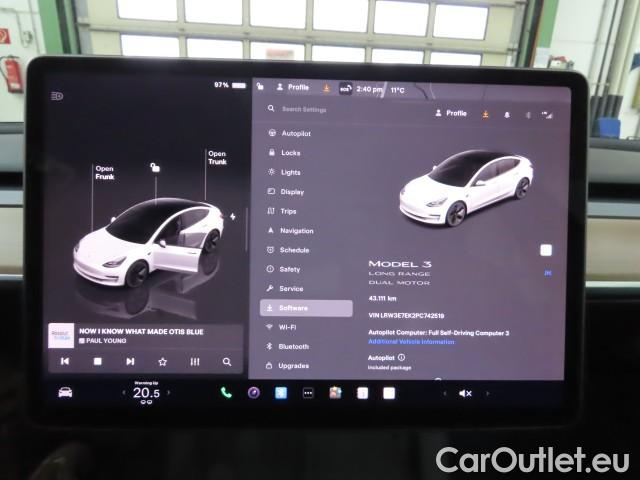Tap the Bluetooth icon in settings header
The height and width of the screenshot is (480, 640).
(x=528, y=116)
